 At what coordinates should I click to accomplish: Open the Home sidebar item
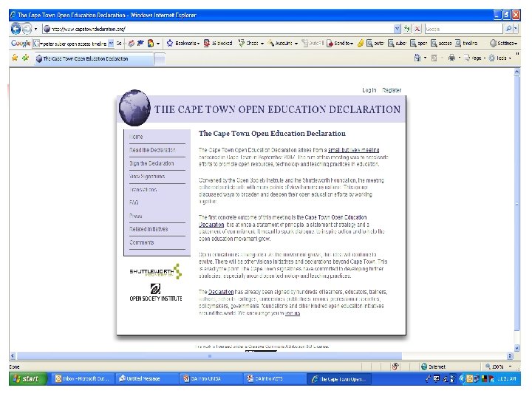136,137
